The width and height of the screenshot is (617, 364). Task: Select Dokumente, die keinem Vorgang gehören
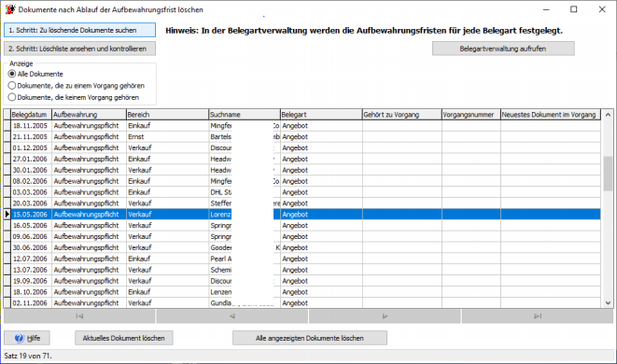point(12,97)
